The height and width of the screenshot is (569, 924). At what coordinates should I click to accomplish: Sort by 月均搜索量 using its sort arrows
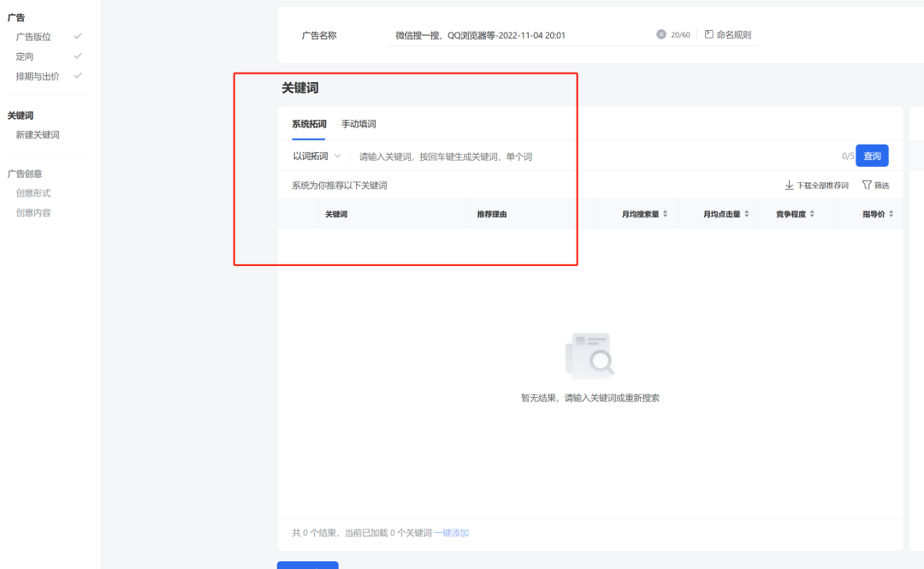[666, 214]
